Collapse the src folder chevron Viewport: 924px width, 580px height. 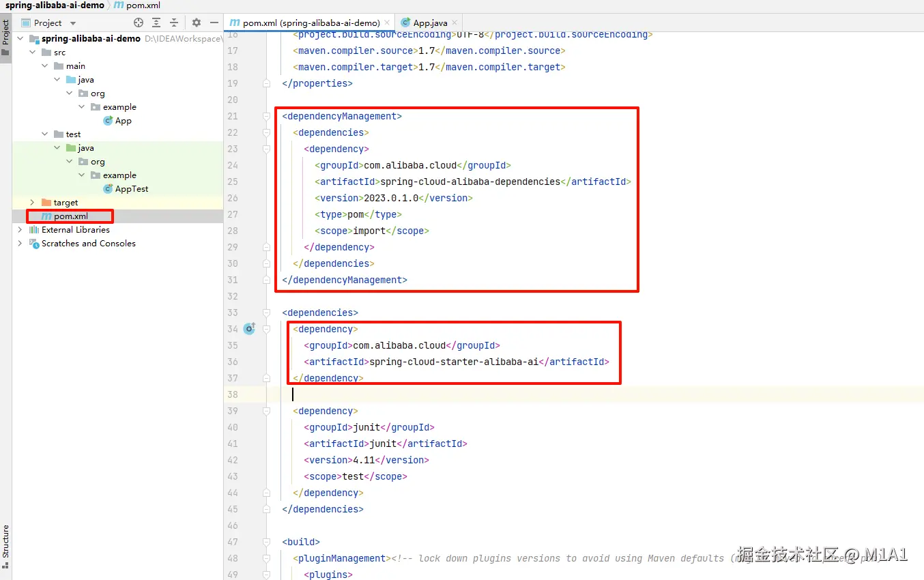coord(33,53)
